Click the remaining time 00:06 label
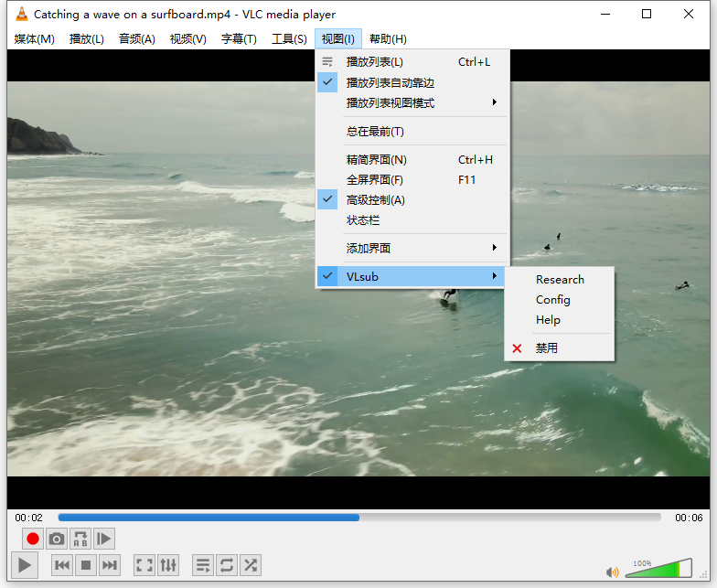This screenshot has width=717, height=588. tap(689, 518)
